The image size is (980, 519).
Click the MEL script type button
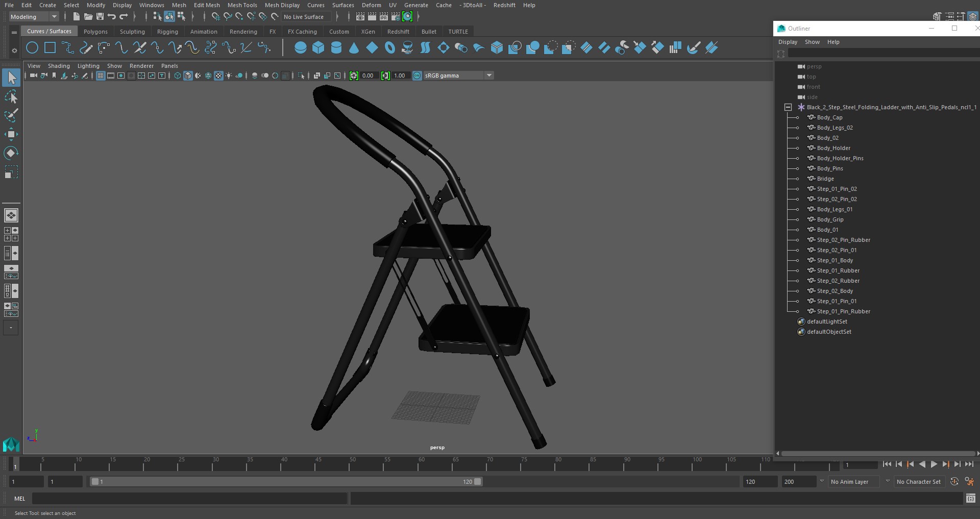point(19,499)
